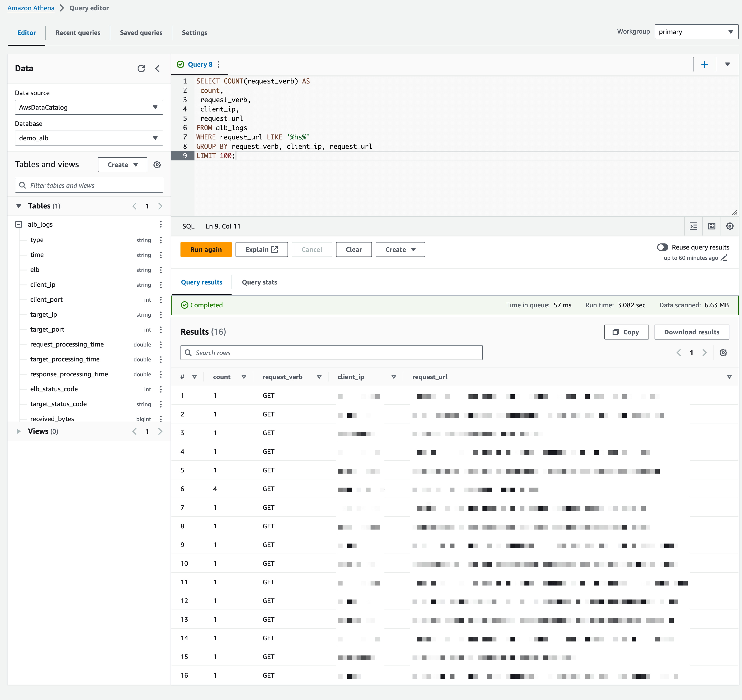Toggle Reuse query results switch
This screenshot has height=700, width=742.
pyautogui.click(x=662, y=247)
